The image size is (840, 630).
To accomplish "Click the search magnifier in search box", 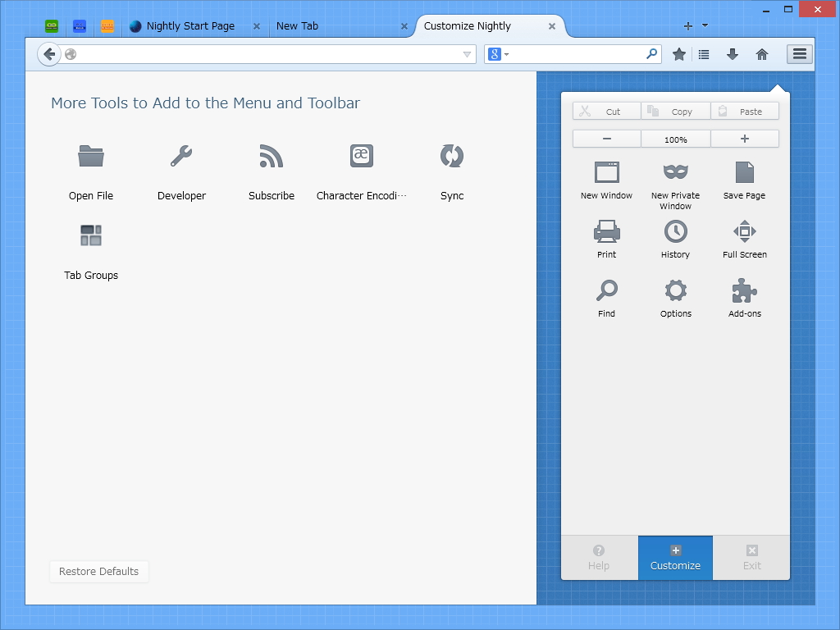I will coord(651,54).
